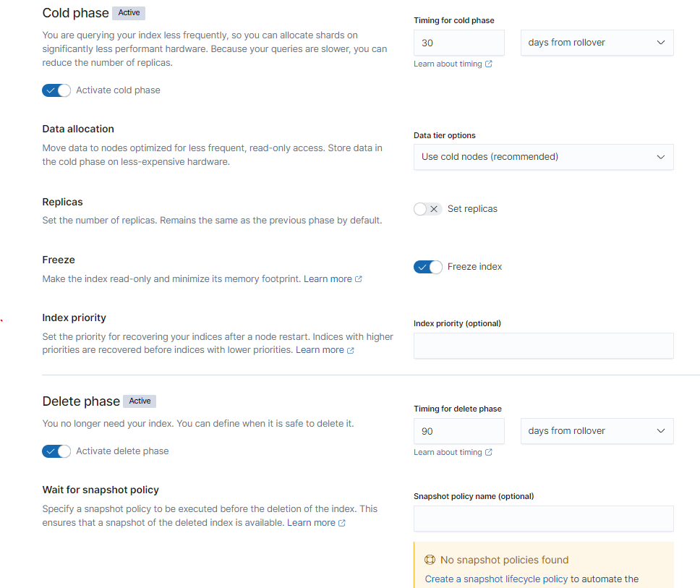Click Snapshot policy name input field

tap(543, 519)
